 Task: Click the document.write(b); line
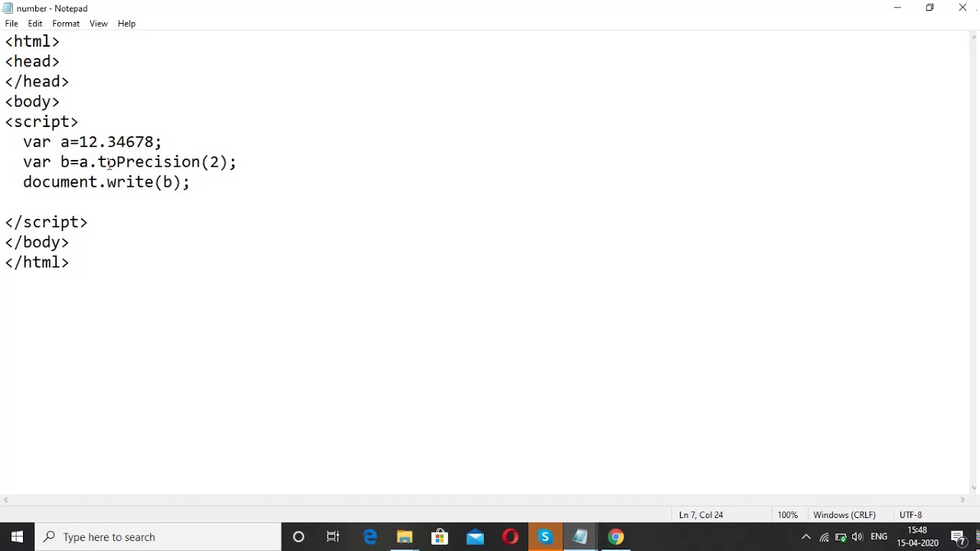106,182
